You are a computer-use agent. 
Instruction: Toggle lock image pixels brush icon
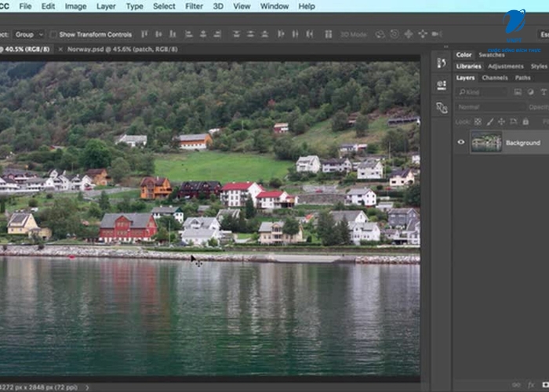490,122
